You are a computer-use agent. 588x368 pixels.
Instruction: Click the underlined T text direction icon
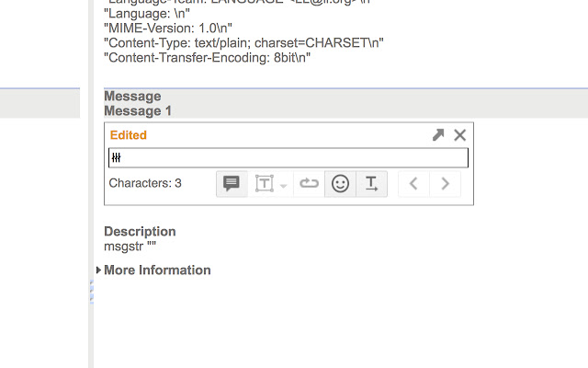[x=371, y=184]
